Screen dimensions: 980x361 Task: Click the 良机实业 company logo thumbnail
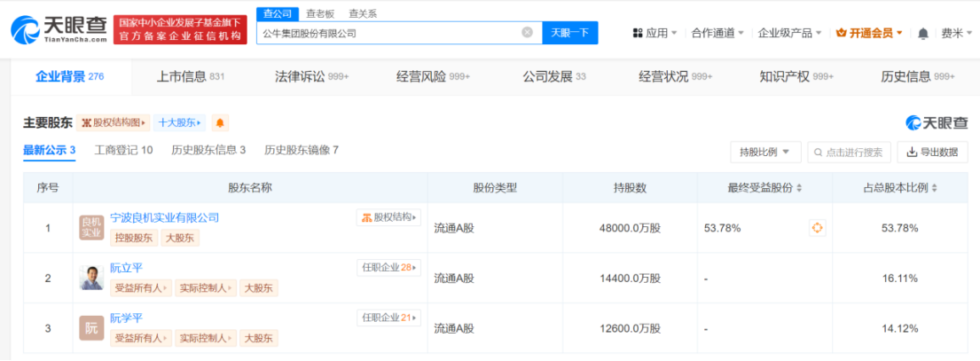(x=91, y=227)
